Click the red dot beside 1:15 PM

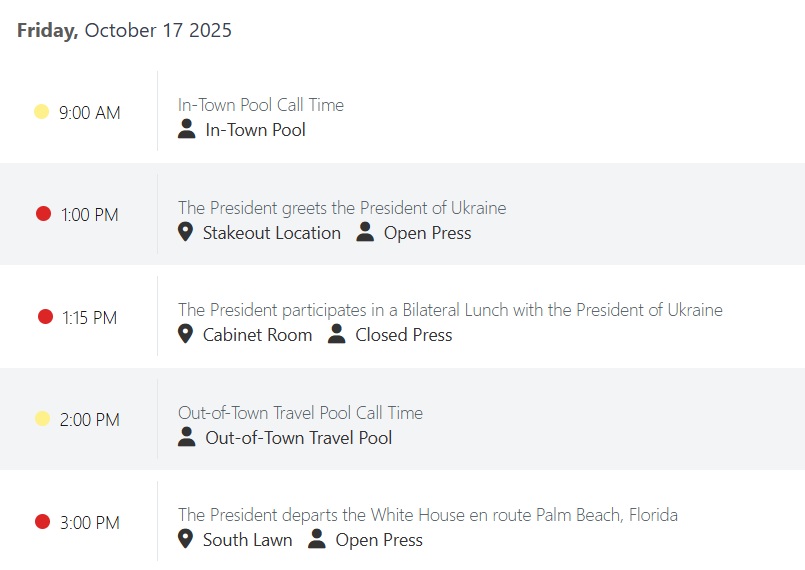point(45,317)
